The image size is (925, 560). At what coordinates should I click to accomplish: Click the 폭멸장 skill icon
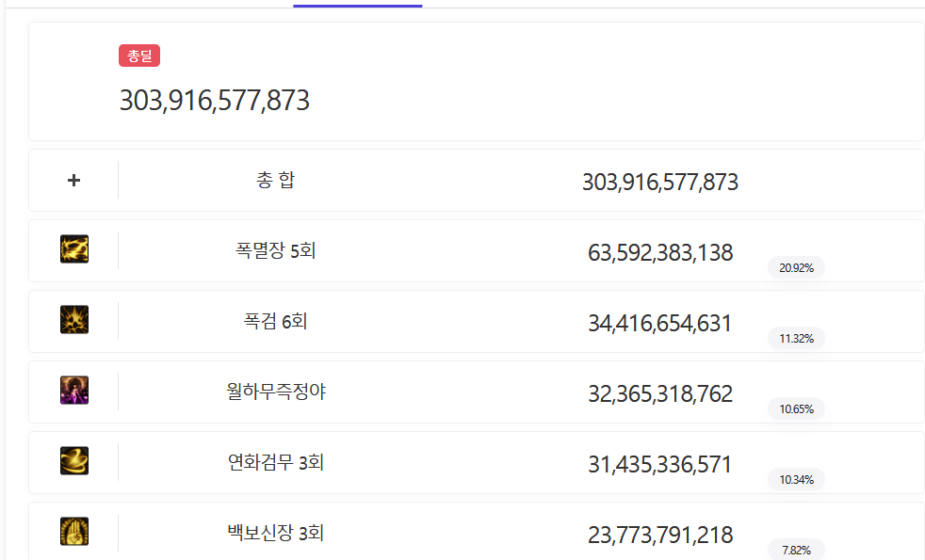pyautogui.click(x=74, y=249)
